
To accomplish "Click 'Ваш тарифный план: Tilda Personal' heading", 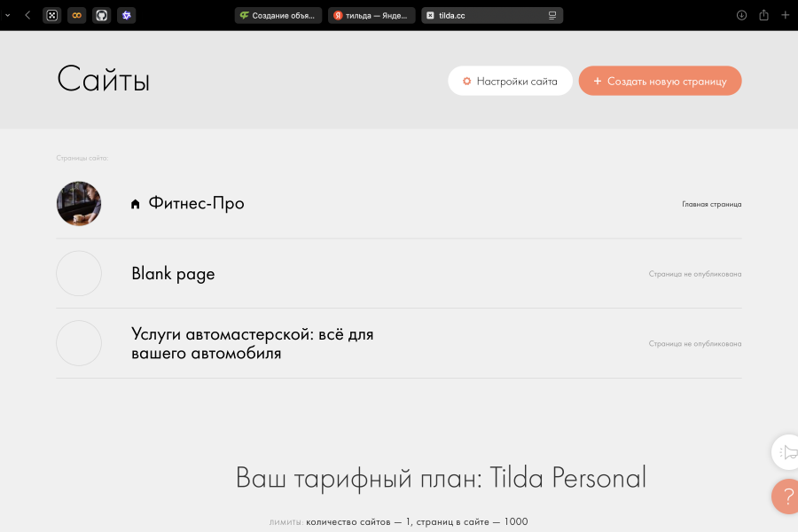I will (x=441, y=478).
